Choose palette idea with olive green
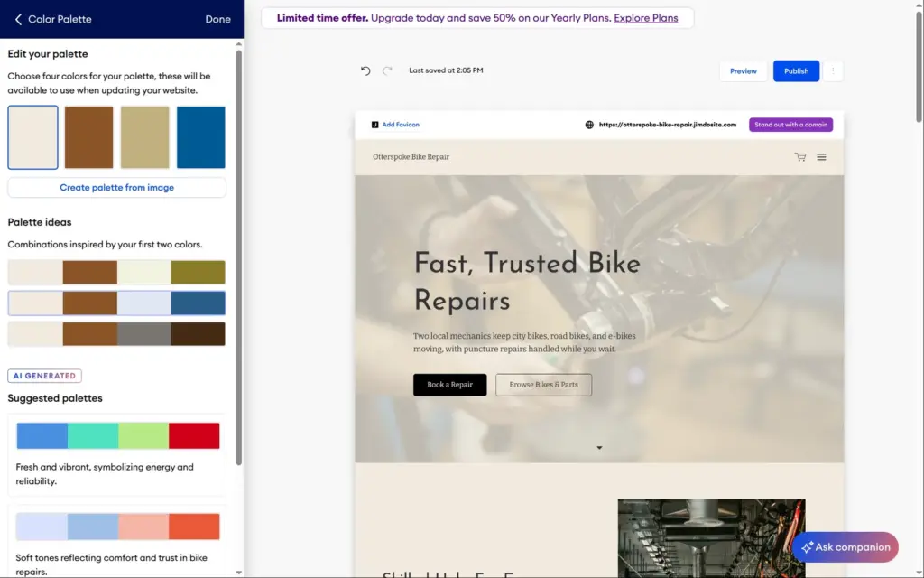Screen dimensions: 924x578 (116, 273)
